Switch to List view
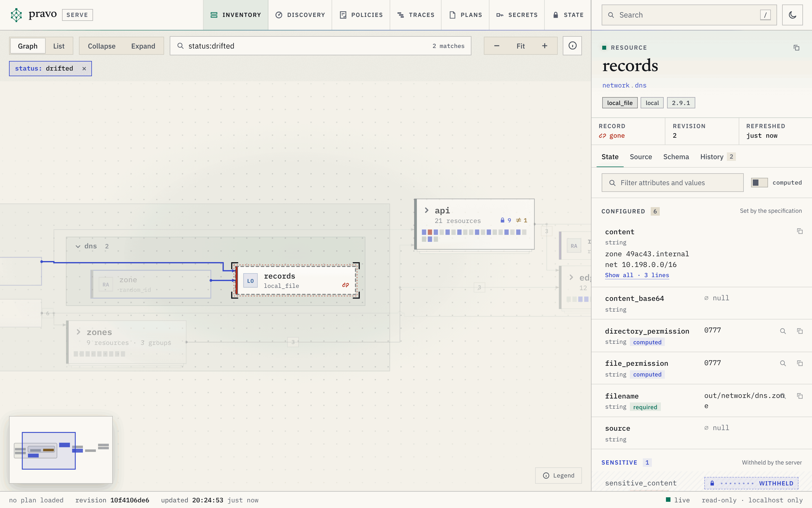 tap(59, 46)
